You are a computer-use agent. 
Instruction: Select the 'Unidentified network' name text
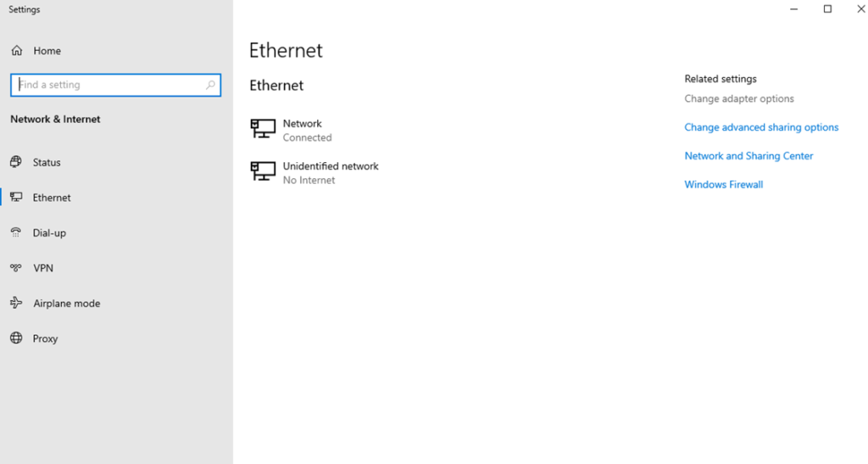coord(331,166)
